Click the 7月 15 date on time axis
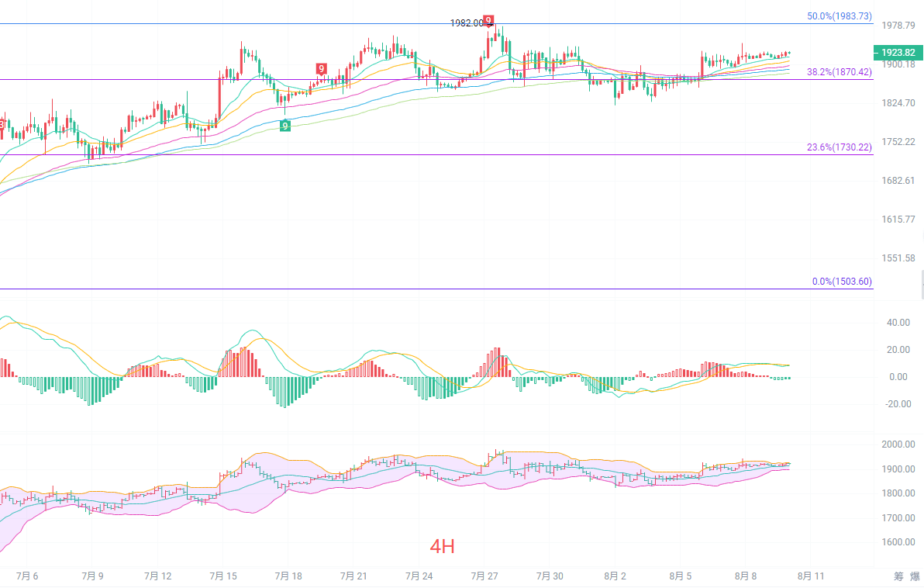 pyautogui.click(x=223, y=576)
